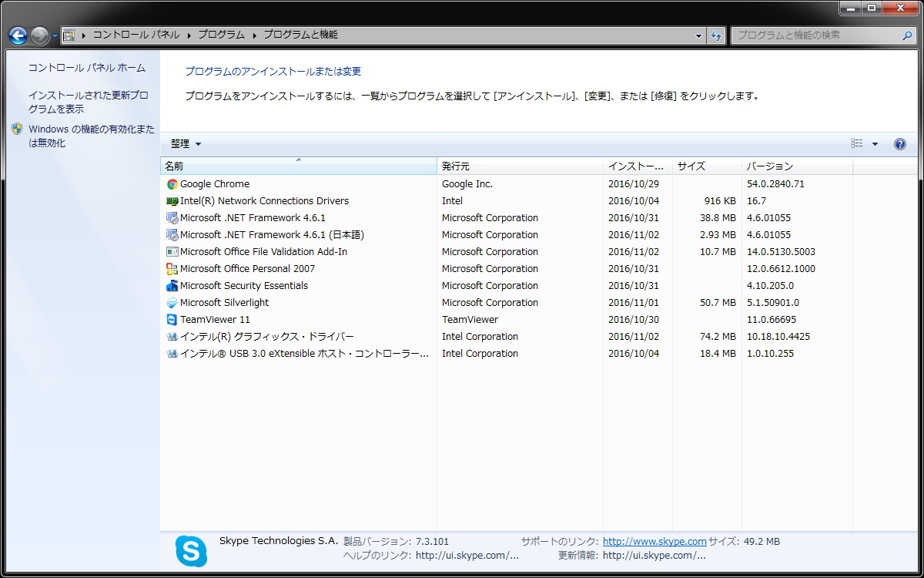924x578 pixels.
Task: Click Skype Technologies S.A. in details pane
Action: [279, 541]
